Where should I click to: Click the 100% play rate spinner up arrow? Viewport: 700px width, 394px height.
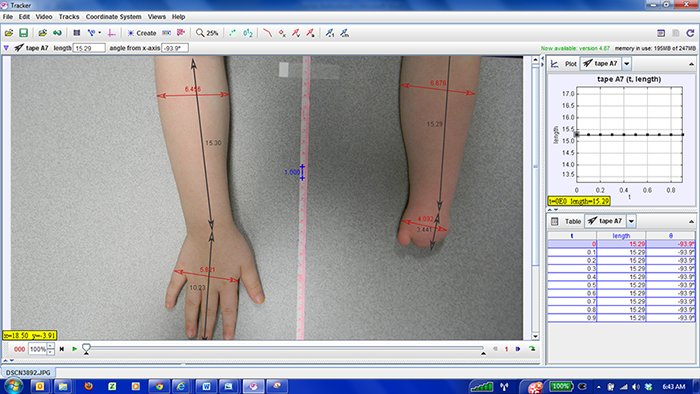click(x=51, y=346)
